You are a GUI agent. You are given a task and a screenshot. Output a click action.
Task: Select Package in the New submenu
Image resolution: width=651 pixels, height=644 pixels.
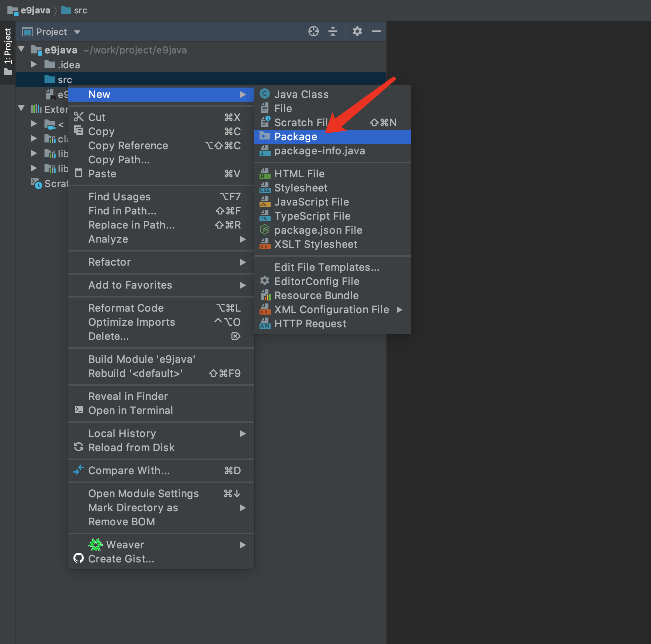[295, 137]
